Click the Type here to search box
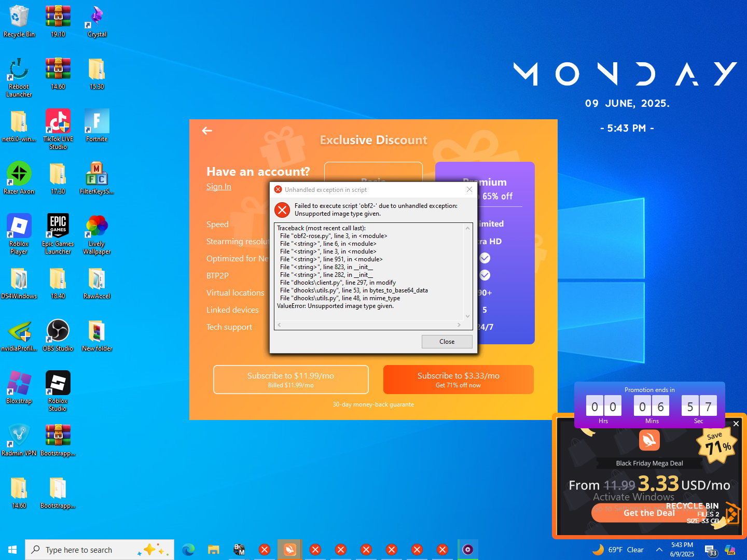 (x=100, y=550)
